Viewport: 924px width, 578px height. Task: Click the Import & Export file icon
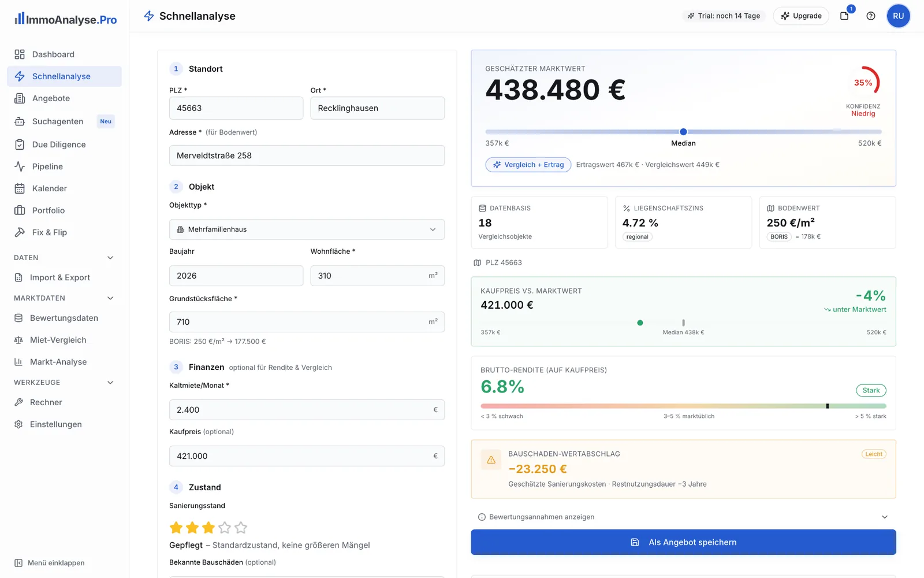click(18, 277)
